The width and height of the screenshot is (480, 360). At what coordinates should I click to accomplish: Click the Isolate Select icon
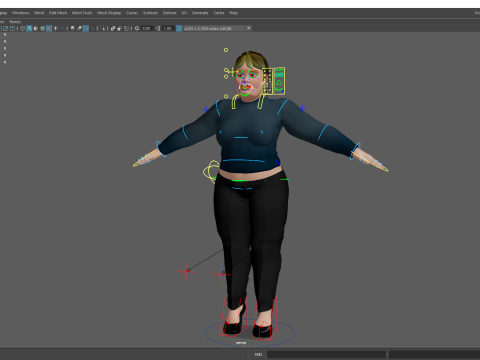pyautogui.click(x=102, y=28)
